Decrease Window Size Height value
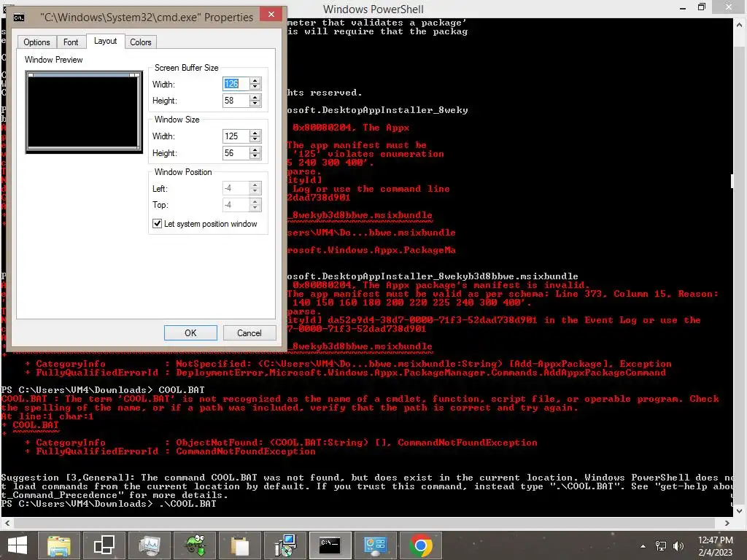Screen dimensions: 747x560 click(x=255, y=156)
